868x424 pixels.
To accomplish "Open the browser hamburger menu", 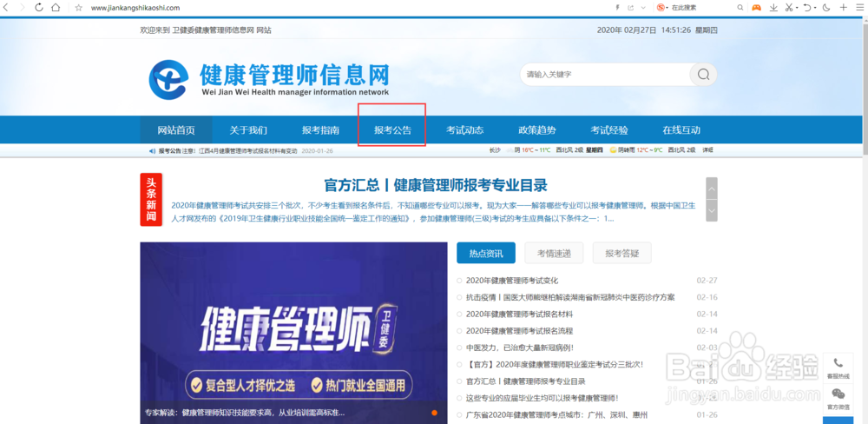I will point(859,8).
